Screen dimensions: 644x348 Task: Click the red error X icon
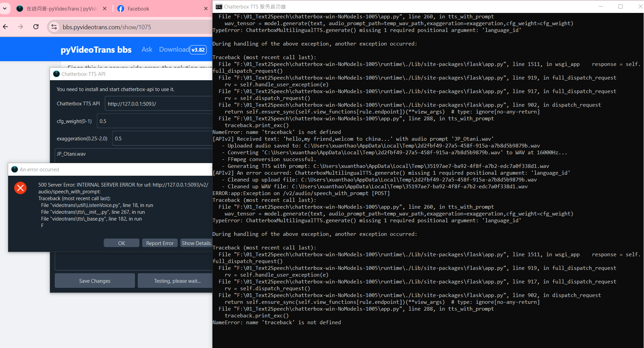(x=20, y=188)
